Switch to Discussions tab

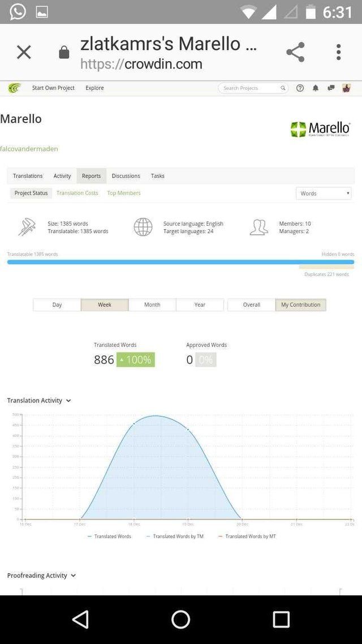[126, 176]
